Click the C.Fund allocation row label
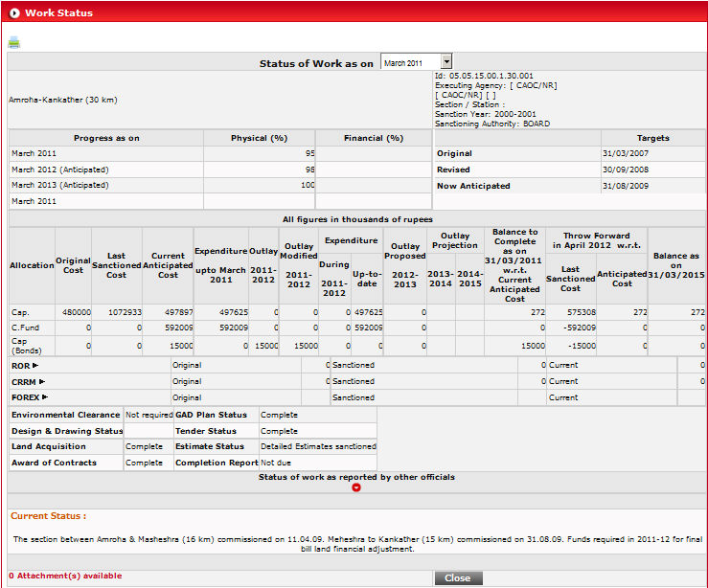The image size is (708, 588). click(24, 328)
